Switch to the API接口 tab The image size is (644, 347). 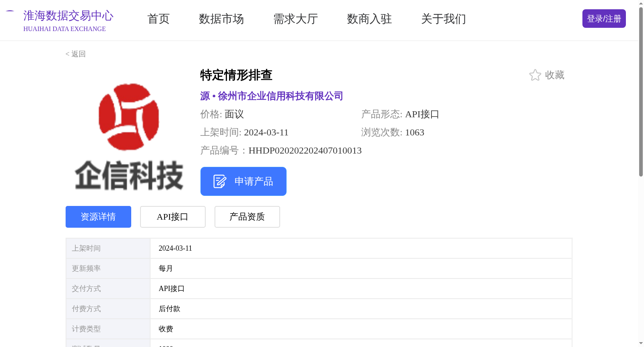tap(173, 217)
